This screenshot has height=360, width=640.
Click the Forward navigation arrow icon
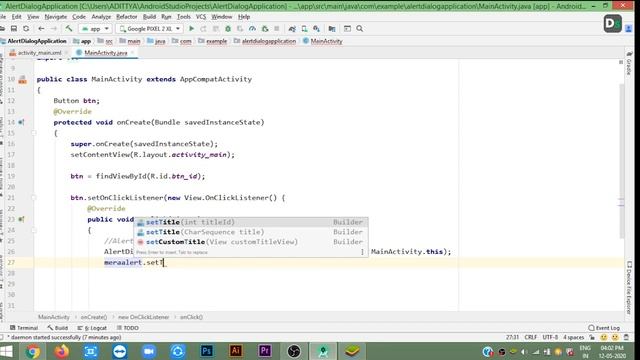53,29
